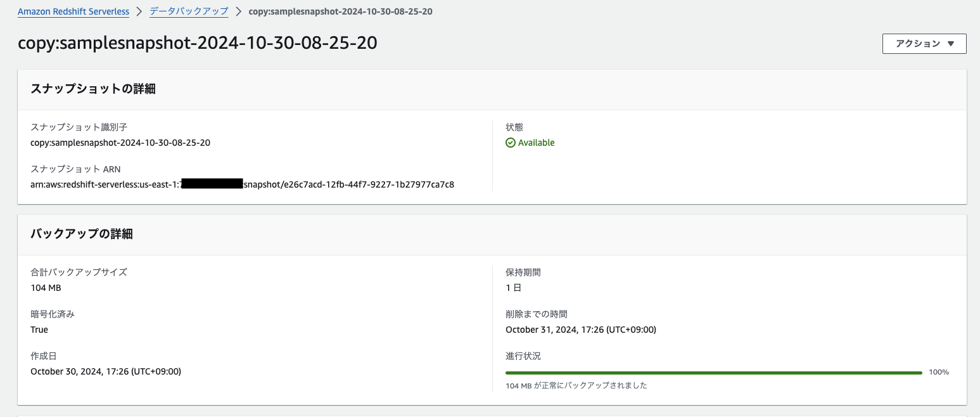
Task: Click the 暗号化済み True value
Action: coord(39,330)
